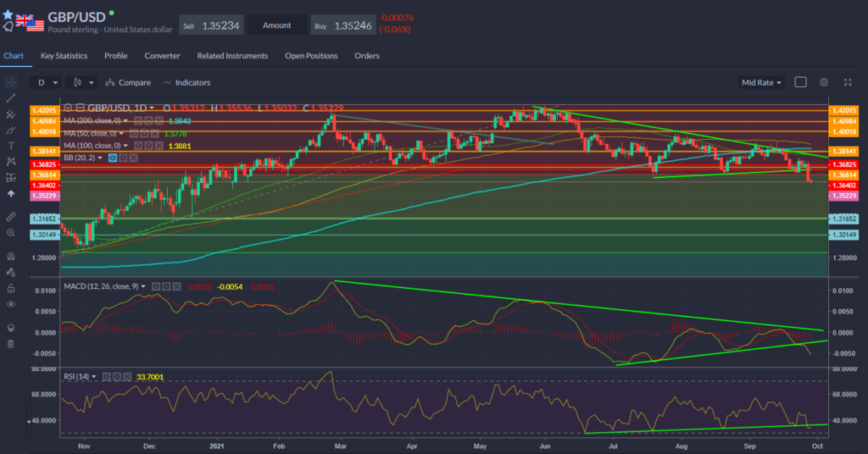Pick the text annotation tool
The height and width of the screenshot is (454, 868).
[10, 146]
